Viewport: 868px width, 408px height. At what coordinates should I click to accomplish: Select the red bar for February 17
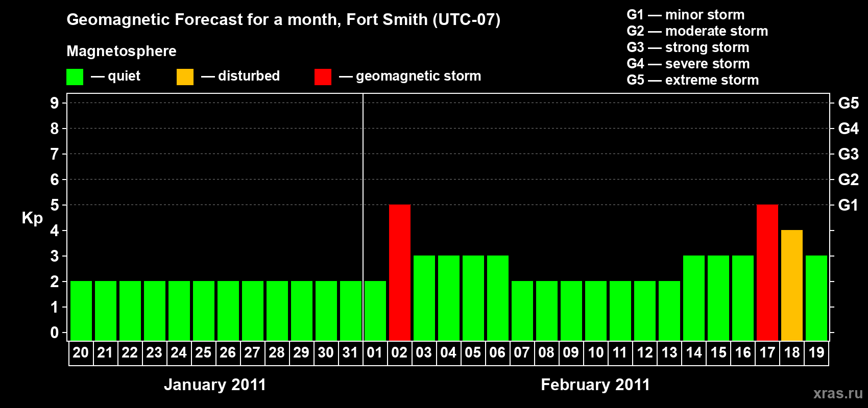pyautogui.click(x=767, y=272)
